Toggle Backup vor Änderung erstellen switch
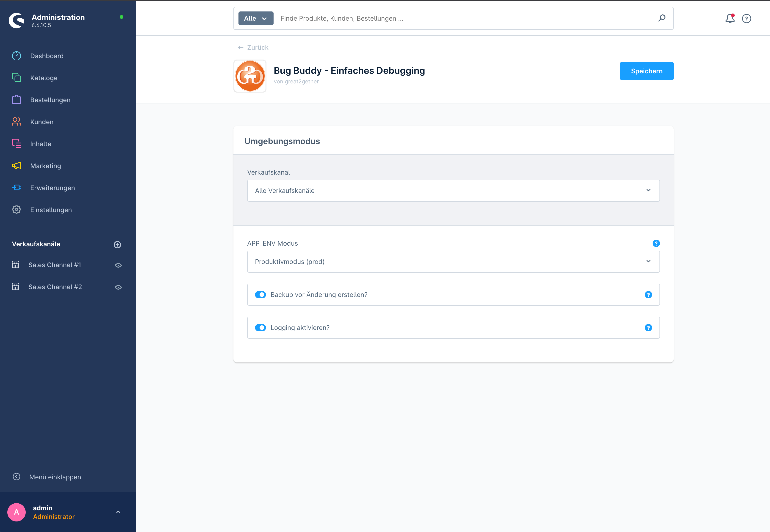This screenshot has height=532, width=770. [260, 295]
